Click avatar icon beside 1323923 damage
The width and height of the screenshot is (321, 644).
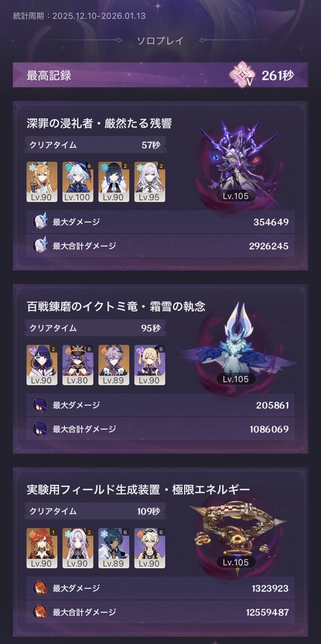point(40,588)
